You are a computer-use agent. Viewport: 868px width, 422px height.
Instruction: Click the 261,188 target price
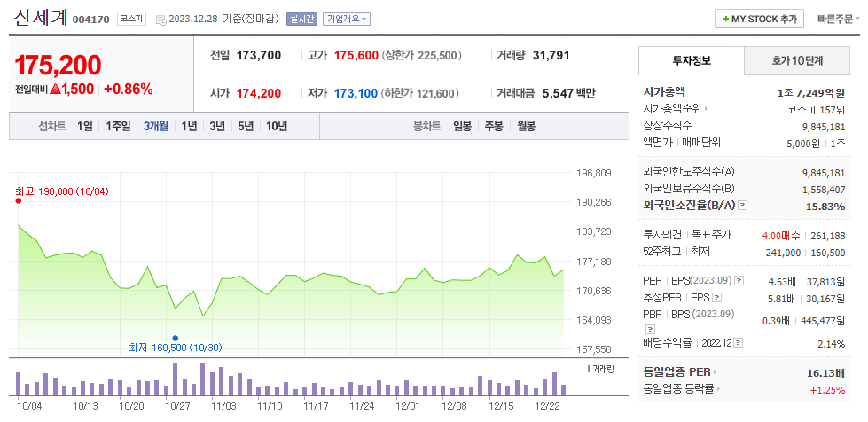coord(828,235)
